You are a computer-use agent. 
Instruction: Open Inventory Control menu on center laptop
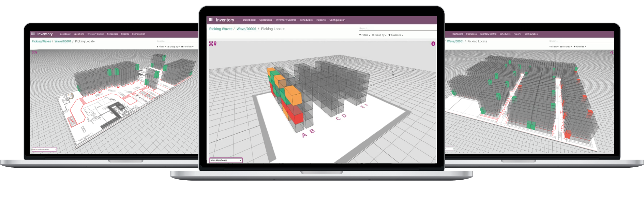pyautogui.click(x=286, y=20)
